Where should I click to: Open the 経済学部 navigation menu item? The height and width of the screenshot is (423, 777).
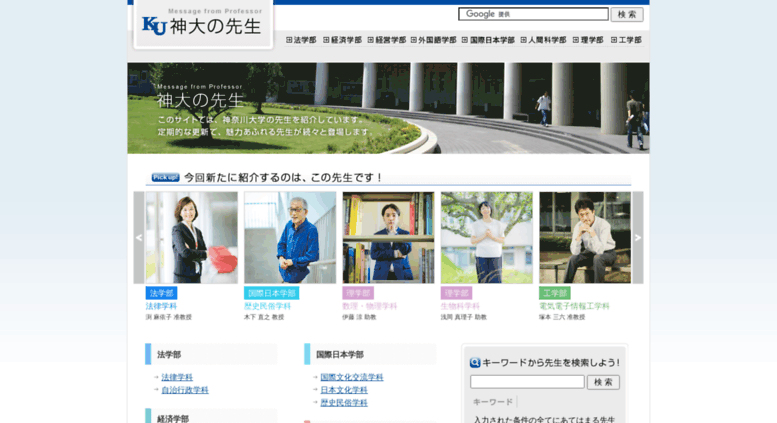click(342, 40)
